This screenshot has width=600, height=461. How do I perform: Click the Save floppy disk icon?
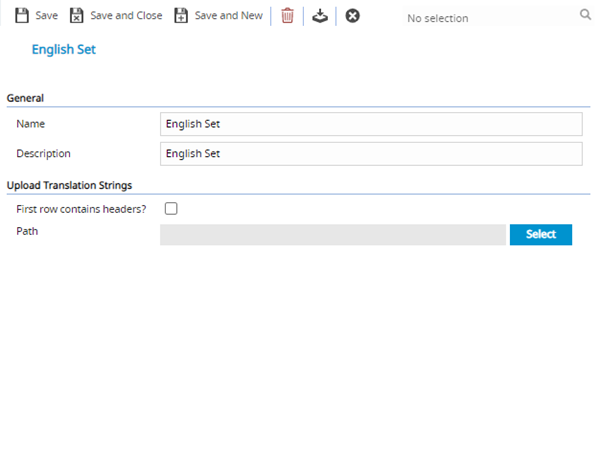[x=22, y=16]
